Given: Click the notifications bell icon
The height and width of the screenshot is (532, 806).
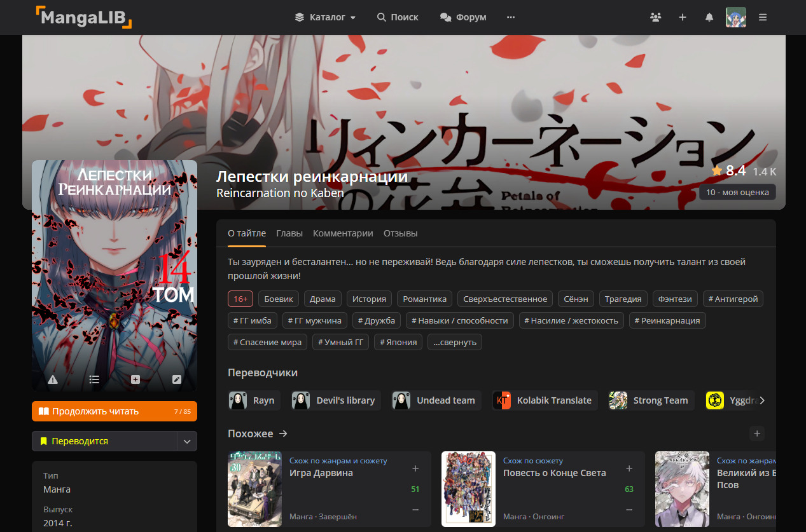Looking at the screenshot, I should (x=709, y=17).
